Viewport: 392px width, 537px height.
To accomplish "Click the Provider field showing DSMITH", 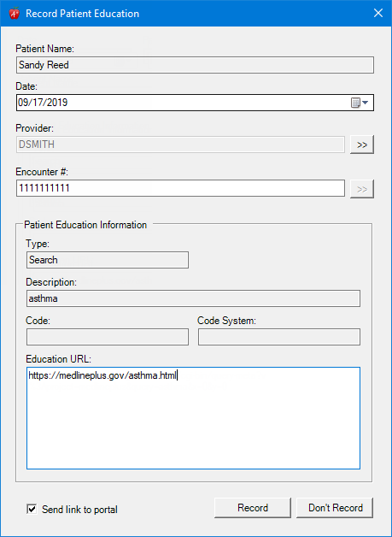I will pyautogui.click(x=180, y=145).
